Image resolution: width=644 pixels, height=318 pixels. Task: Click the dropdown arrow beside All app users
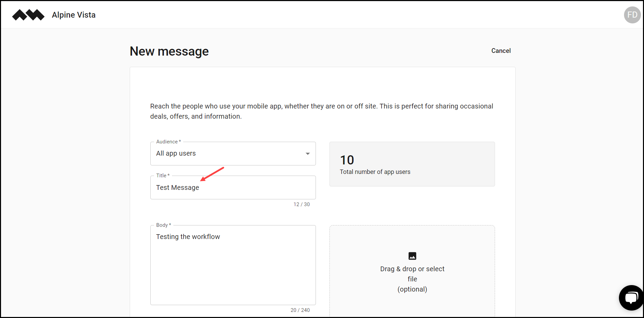coord(307,153)
